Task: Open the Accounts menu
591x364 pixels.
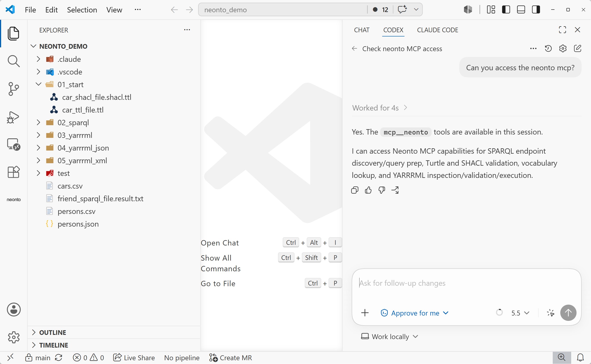Action: [x=14, y=310]
